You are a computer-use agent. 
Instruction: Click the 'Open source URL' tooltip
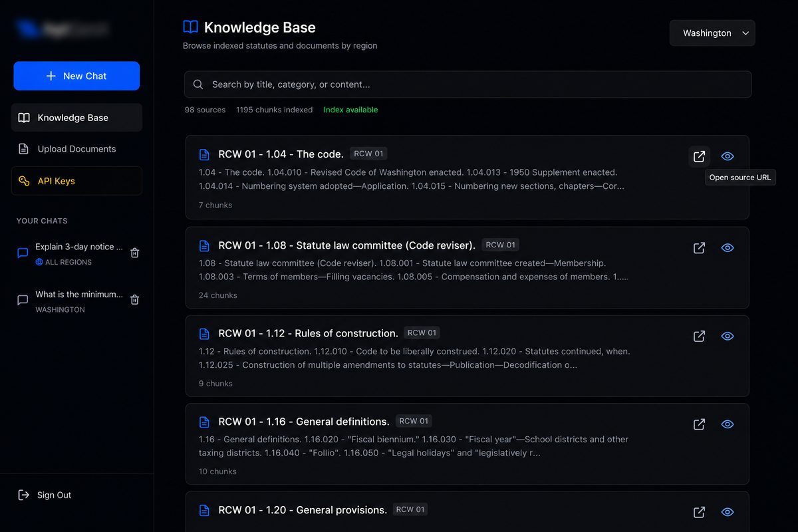[x=740, y=178]
